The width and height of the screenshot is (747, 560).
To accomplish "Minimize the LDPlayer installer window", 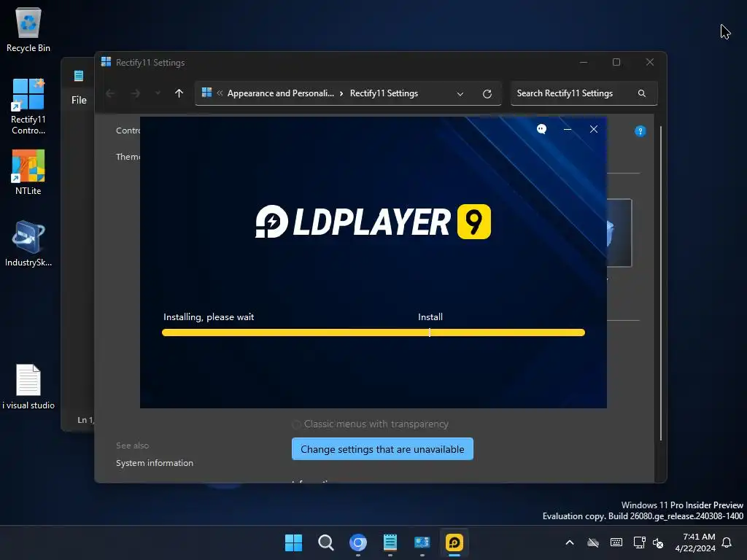I will (568, 129).
